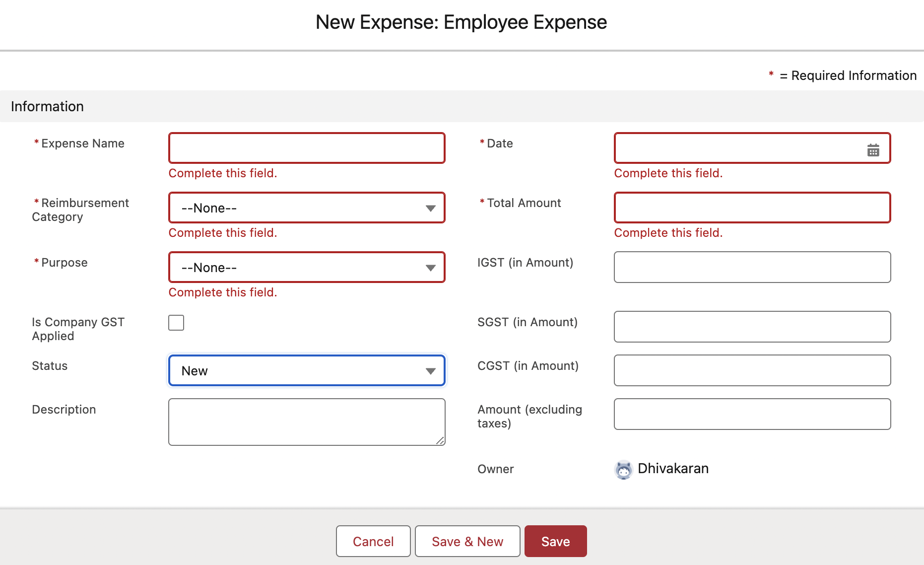The image size is (924, 565).
Task: Select the Total Amount input box
Action: tap(752, 208)
